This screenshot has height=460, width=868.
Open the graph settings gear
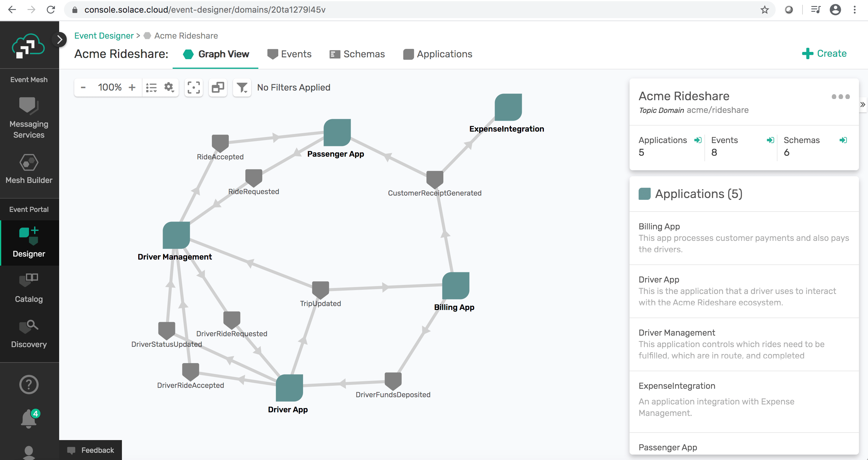pyautogui.click(x=169, y=88)
